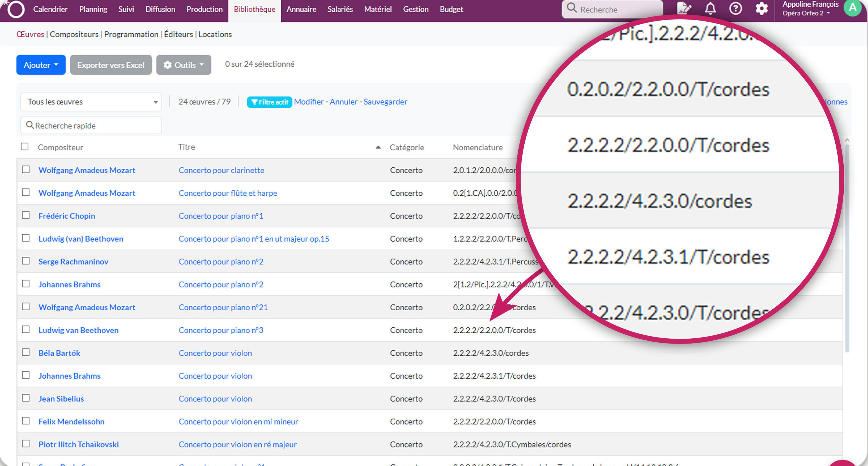Screen dimensions: 868x466
Task: Tick checkbox for Concerto pour flûte et harpe
Action: (26, 192)
